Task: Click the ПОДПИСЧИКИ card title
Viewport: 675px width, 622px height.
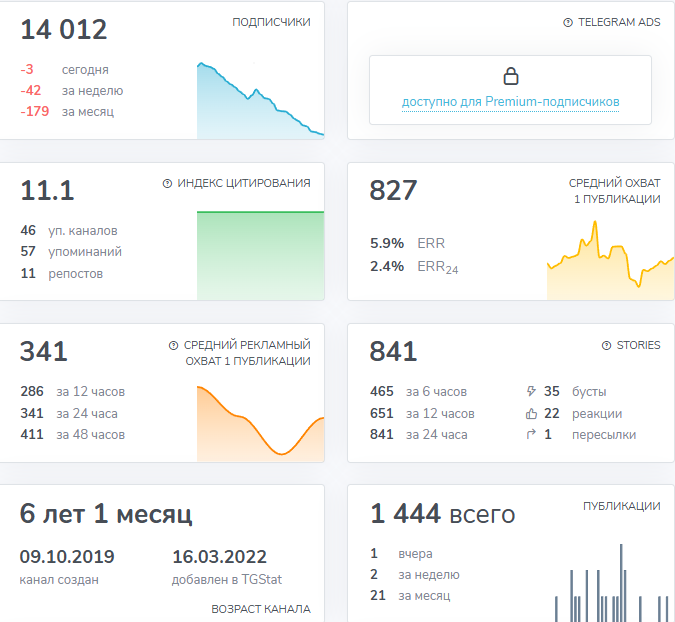Action: pos(270,22)
